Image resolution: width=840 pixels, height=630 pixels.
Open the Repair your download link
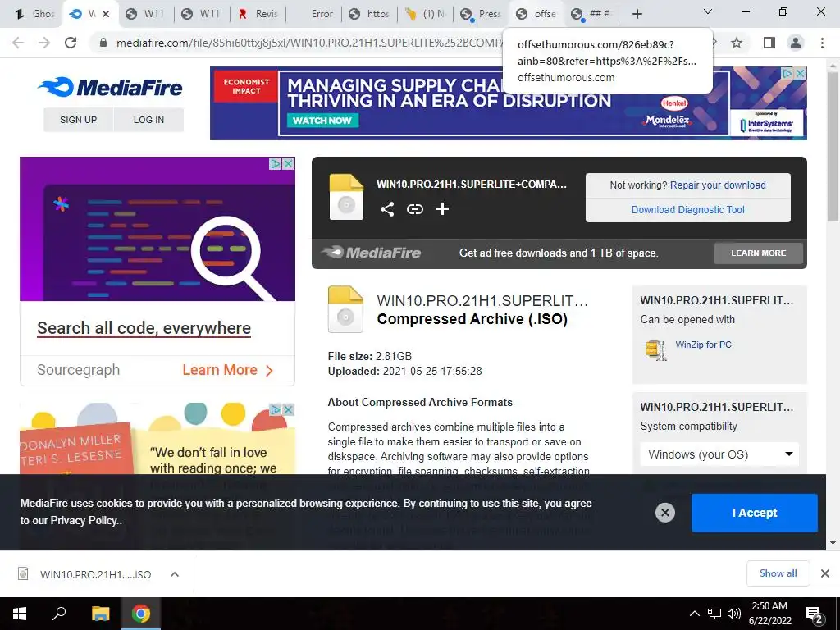(x=718, y=185)
